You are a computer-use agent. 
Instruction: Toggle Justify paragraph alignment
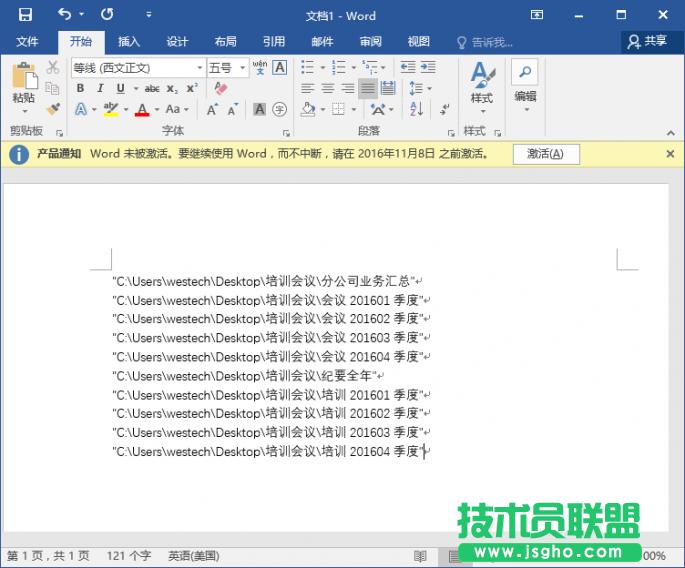pos(368,88)
